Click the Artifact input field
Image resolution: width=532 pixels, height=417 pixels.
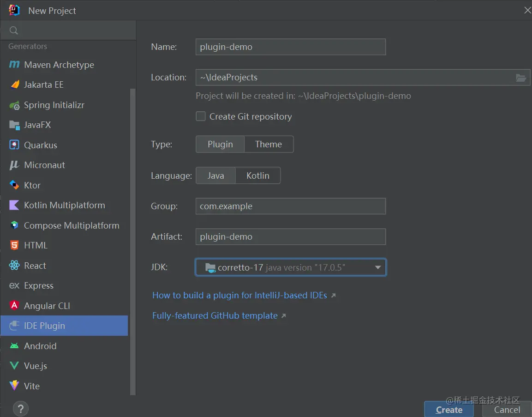pyautogui.click(x=291, y=237)
